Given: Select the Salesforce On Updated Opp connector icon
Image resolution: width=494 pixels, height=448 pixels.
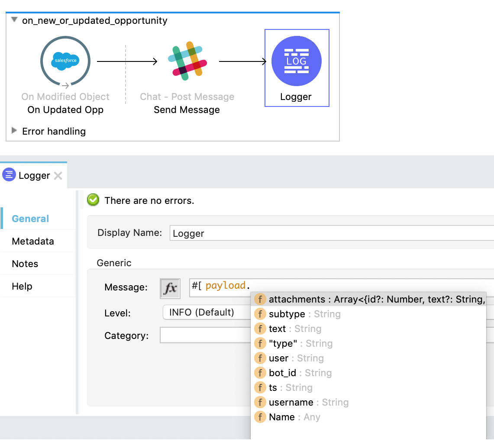Looking at the screenshot, I should [65, 61].
